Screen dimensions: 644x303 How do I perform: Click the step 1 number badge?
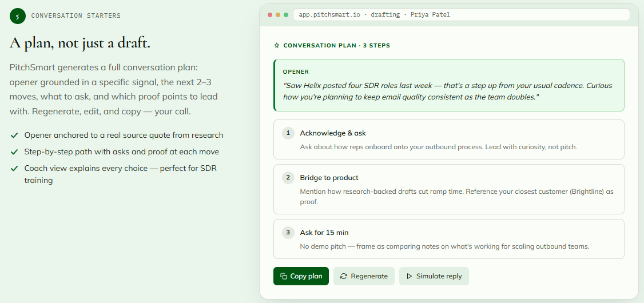(x=288, y=133)
